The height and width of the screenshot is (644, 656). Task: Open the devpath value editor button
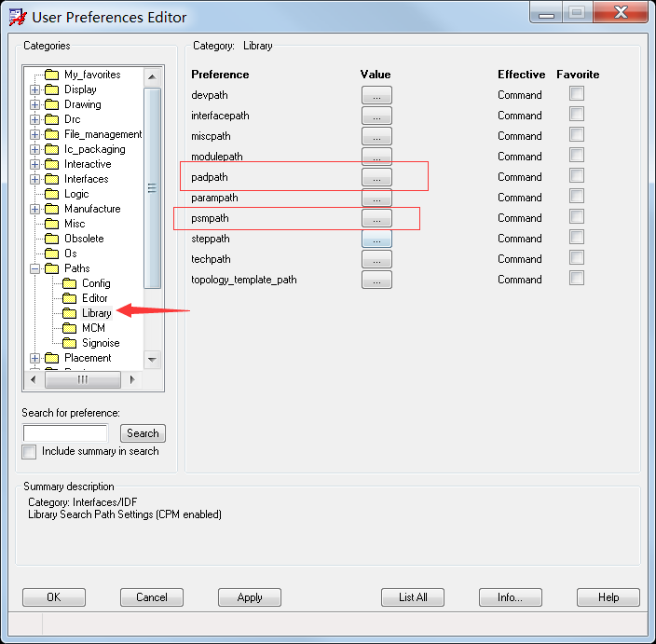click(x=376, y=95)
